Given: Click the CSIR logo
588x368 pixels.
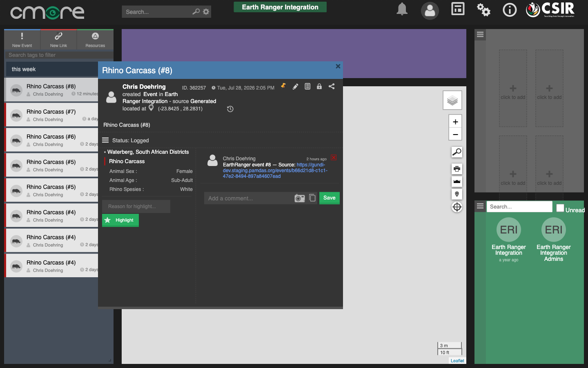Looking at the screenshot, I should [x=550, y=10].
